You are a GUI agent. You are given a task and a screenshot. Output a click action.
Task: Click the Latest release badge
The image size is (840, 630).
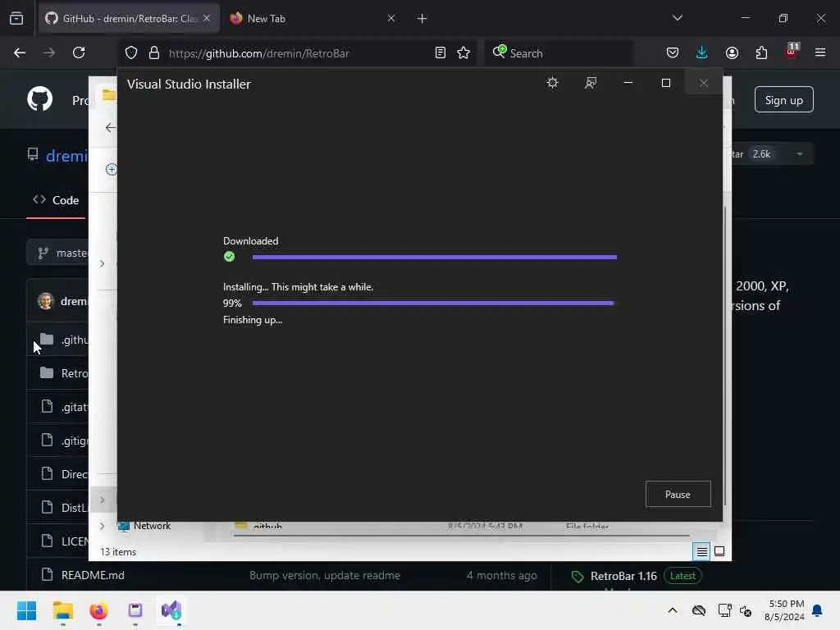point(682,576)
